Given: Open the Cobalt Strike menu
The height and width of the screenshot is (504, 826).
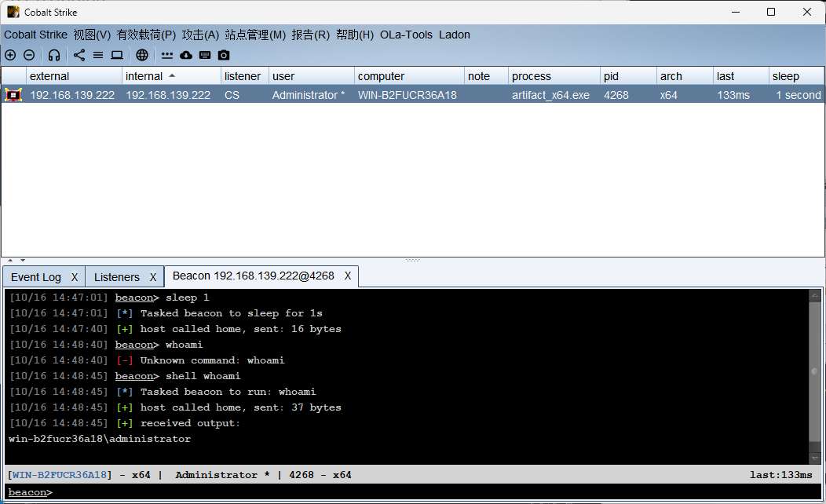Looking at the screenshot, I should 36,35.
